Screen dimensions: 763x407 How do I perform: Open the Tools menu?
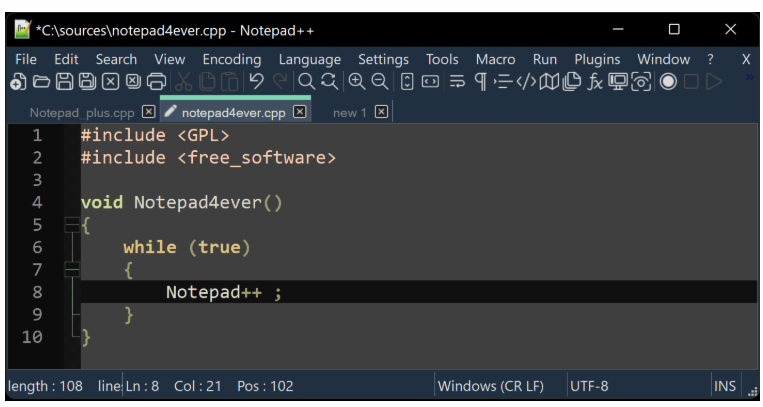coord(442,59)
